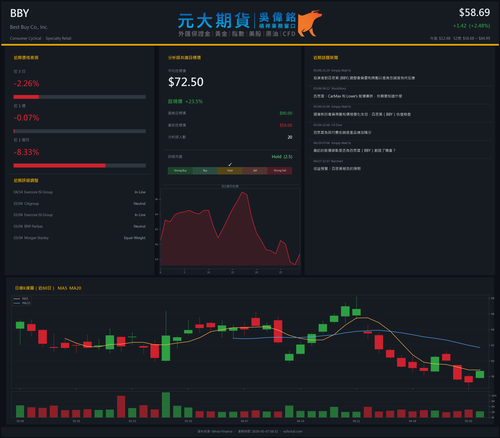Click the Morgan Stanley Equal-Weight rating row
Image resolution: width=500 pixels, height=438 pixels.
tap(80, 238)
